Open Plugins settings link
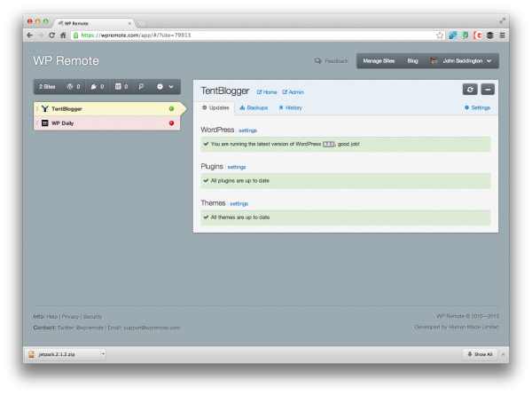The image size is (532, 395). [237, 167]
